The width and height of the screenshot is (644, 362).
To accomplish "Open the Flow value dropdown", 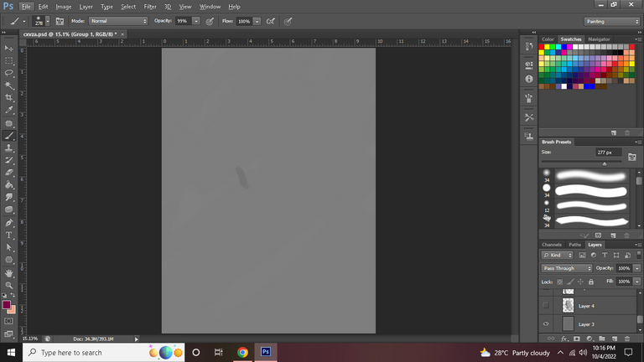I will (257, 21).
